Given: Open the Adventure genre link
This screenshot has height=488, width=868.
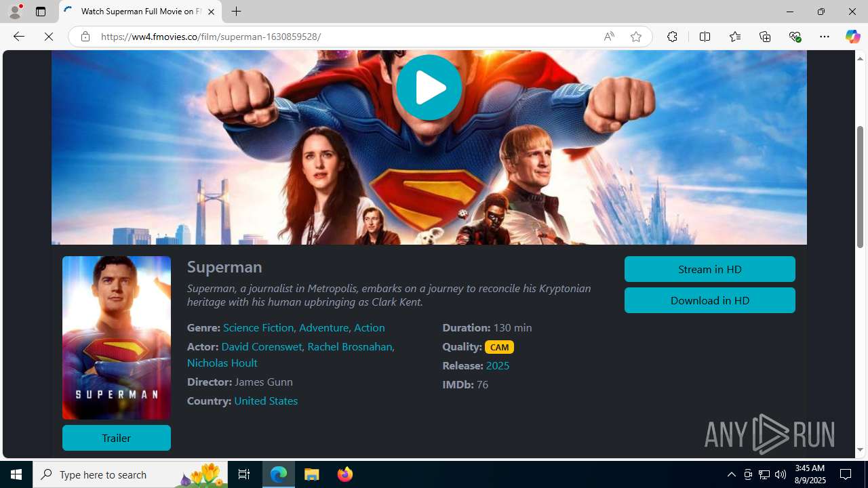Looking at the screenshot, I should coord(323,327).
